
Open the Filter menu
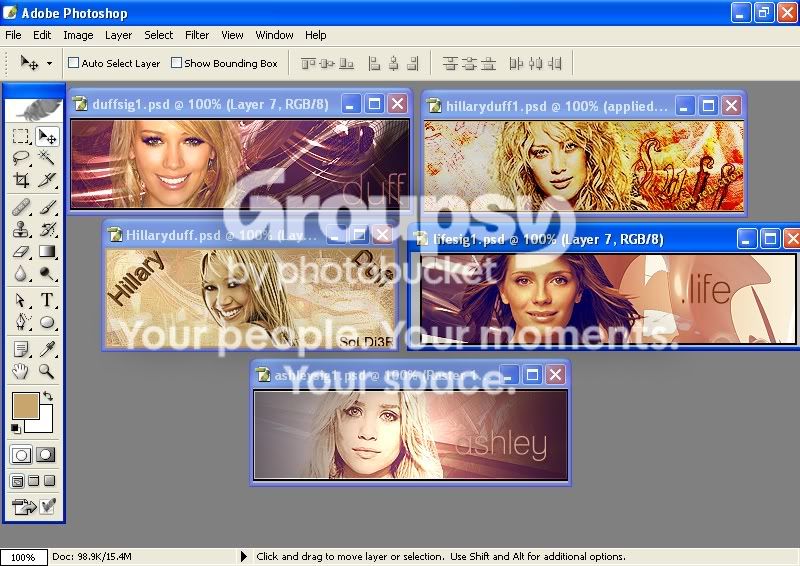197,35
